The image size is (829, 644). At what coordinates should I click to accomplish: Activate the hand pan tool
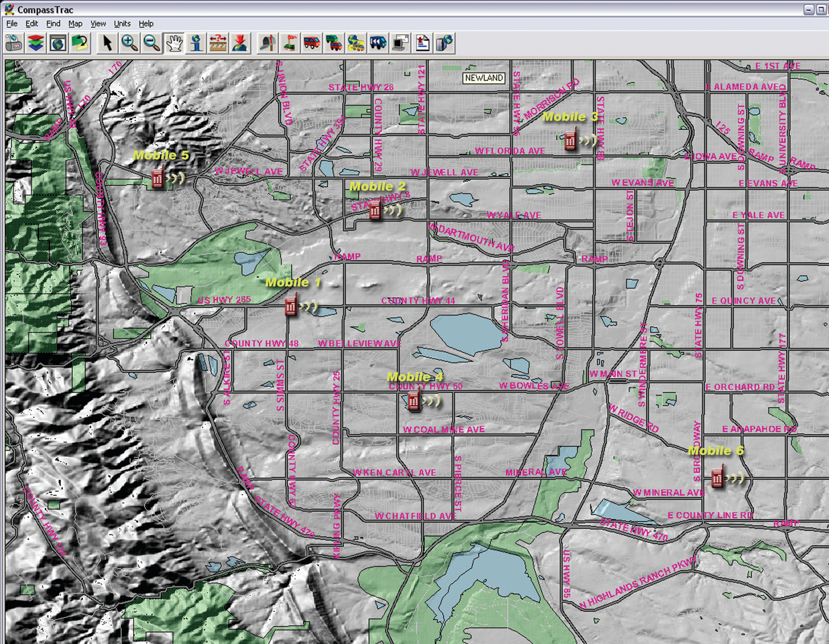(x=174, y=43)
